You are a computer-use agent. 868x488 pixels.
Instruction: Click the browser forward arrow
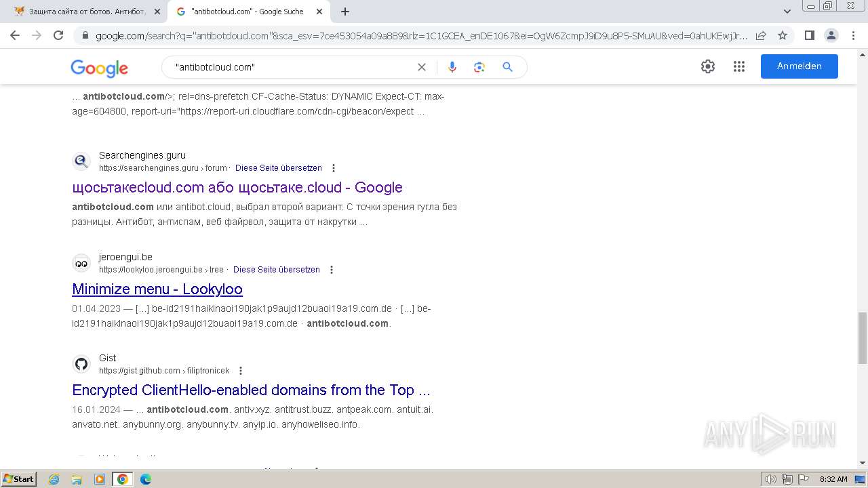(37, 35)
